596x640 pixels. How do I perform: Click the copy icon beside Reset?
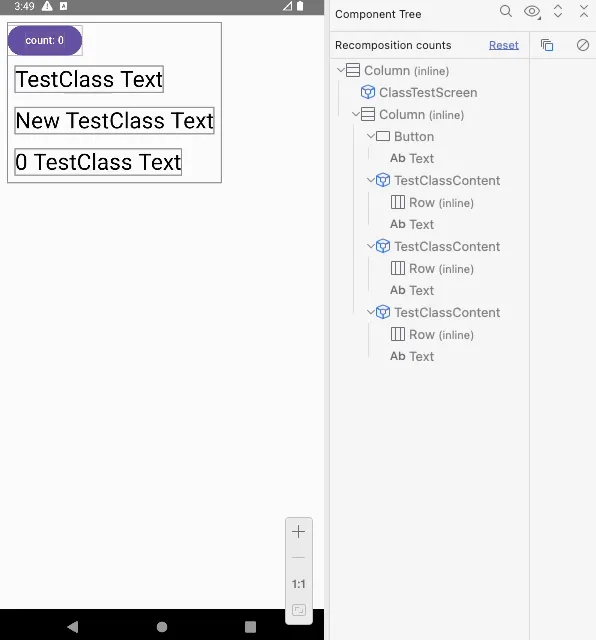[x=547, y=45]
